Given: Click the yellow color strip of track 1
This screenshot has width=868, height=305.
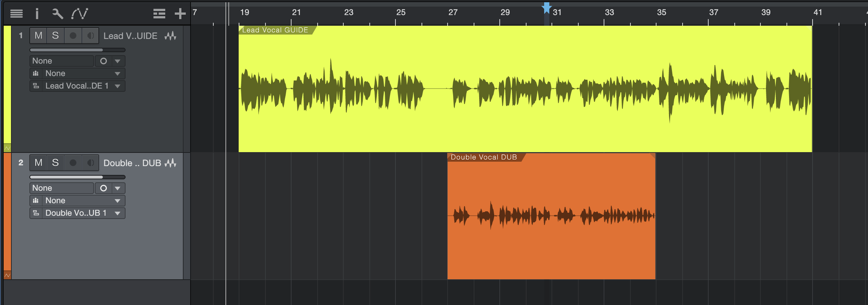Looking at the screenshot, I should [x=7, y=85].
